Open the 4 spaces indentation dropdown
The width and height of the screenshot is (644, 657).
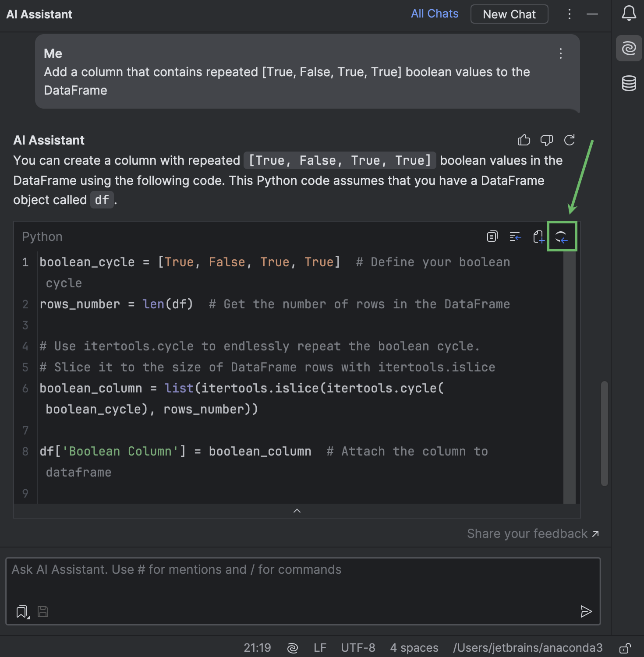coord(414,647)
